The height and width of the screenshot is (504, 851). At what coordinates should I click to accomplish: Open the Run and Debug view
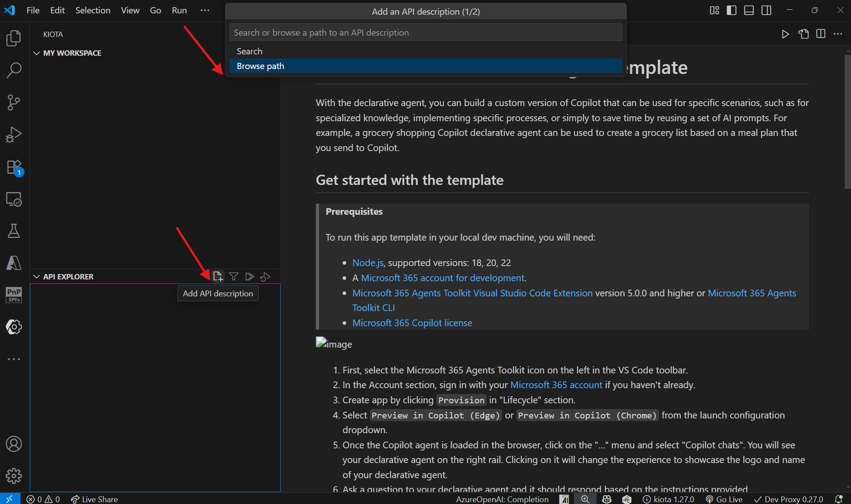coord(14,134)
